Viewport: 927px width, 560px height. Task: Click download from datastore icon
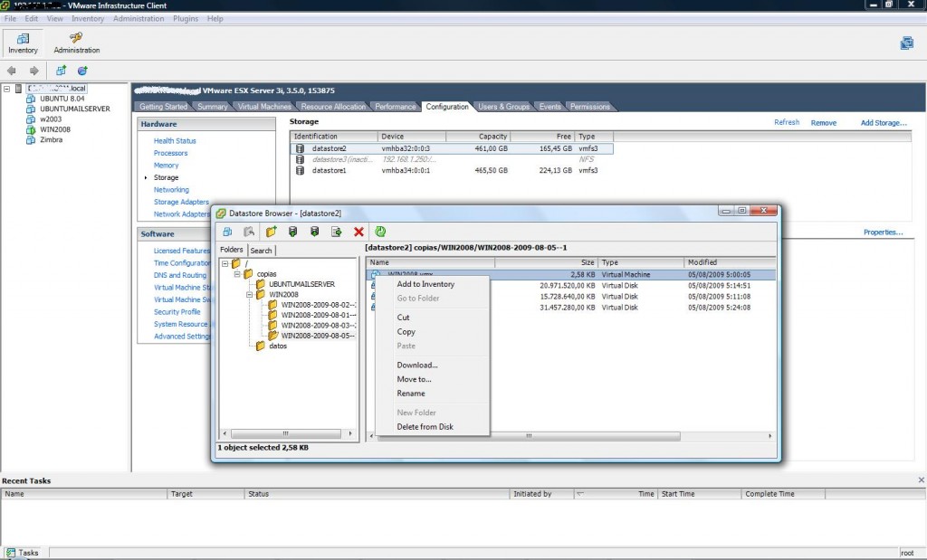[314, 232]
